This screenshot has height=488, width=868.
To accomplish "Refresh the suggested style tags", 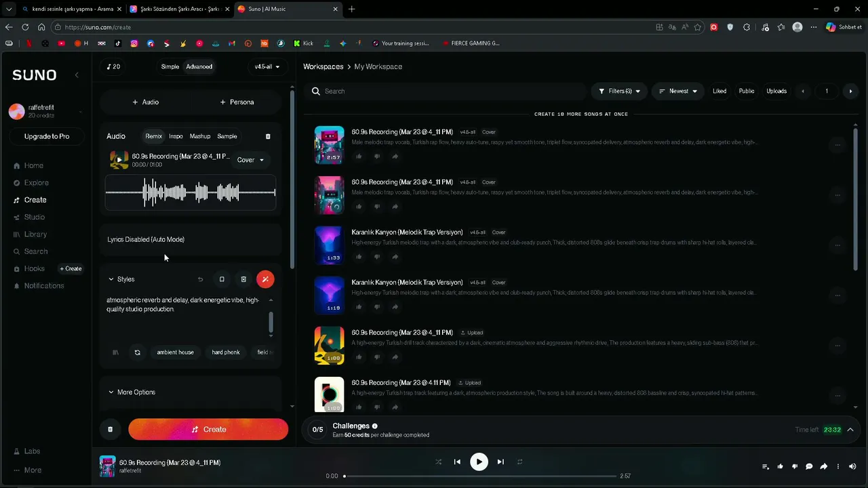I will [138, 352].
